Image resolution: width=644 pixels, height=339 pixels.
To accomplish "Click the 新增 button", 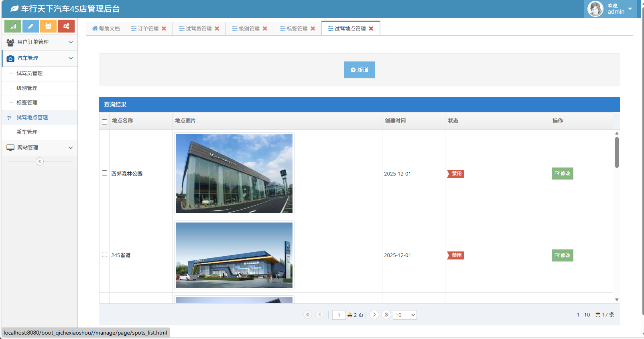I will 359,70.
